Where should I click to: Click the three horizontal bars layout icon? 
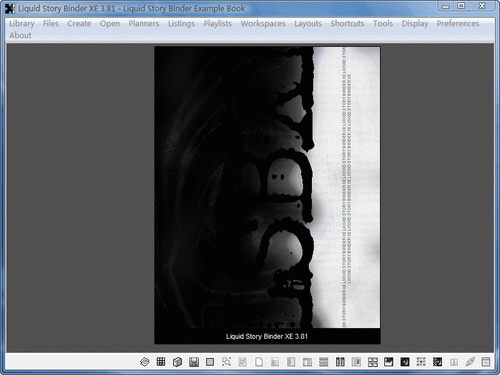tap(324, 362)
